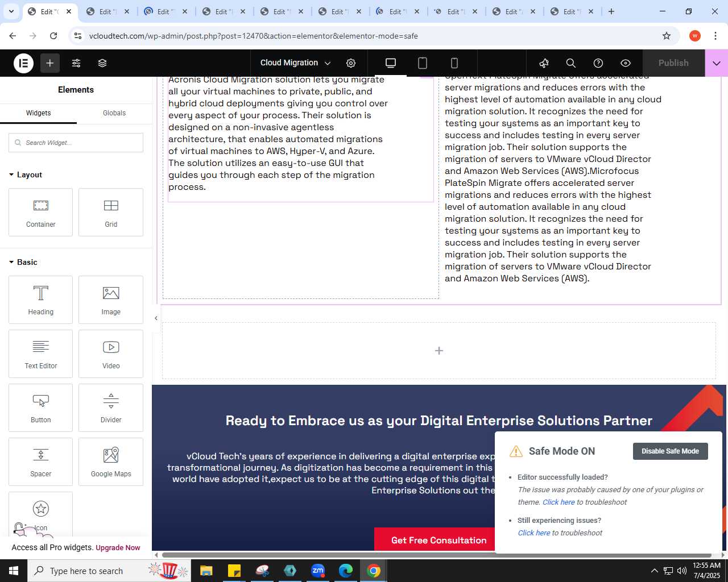Open the Elementor logo menu

pos(23,63)
